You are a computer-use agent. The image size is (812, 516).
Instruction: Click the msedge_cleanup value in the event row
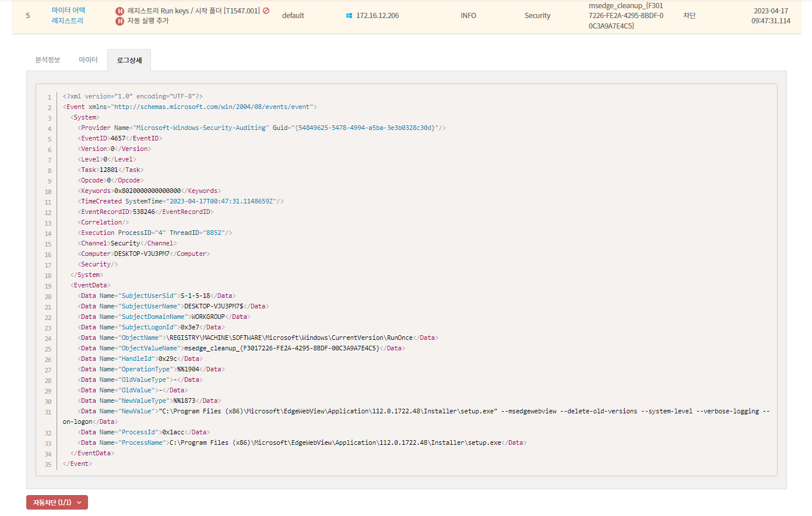625,16
